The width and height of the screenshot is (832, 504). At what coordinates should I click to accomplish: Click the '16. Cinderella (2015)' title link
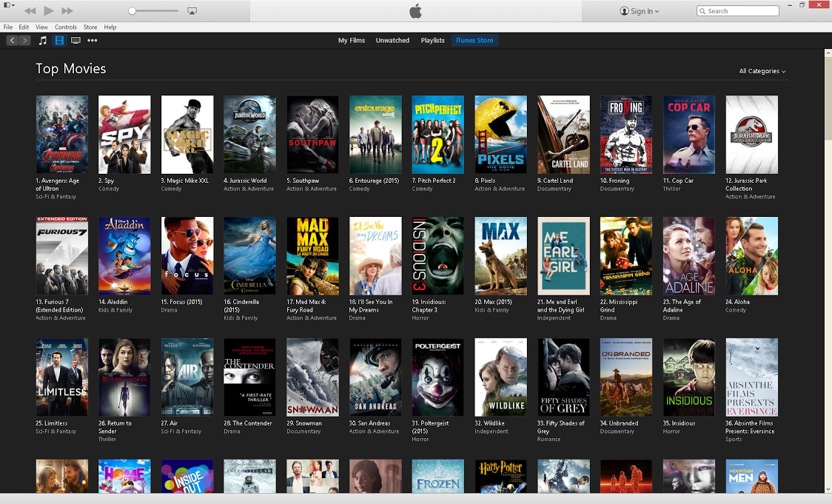[241, 306]
